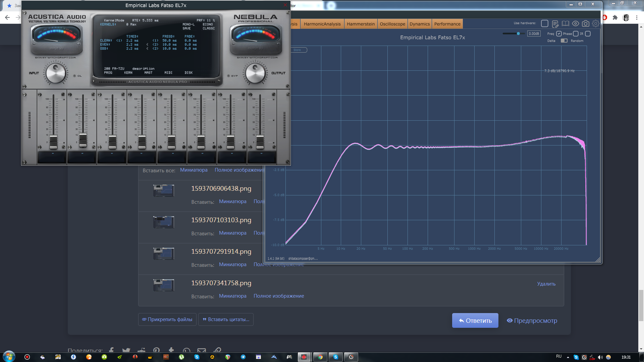
Task: Enable the IR checkbox
Action: (x=588, y=34)
